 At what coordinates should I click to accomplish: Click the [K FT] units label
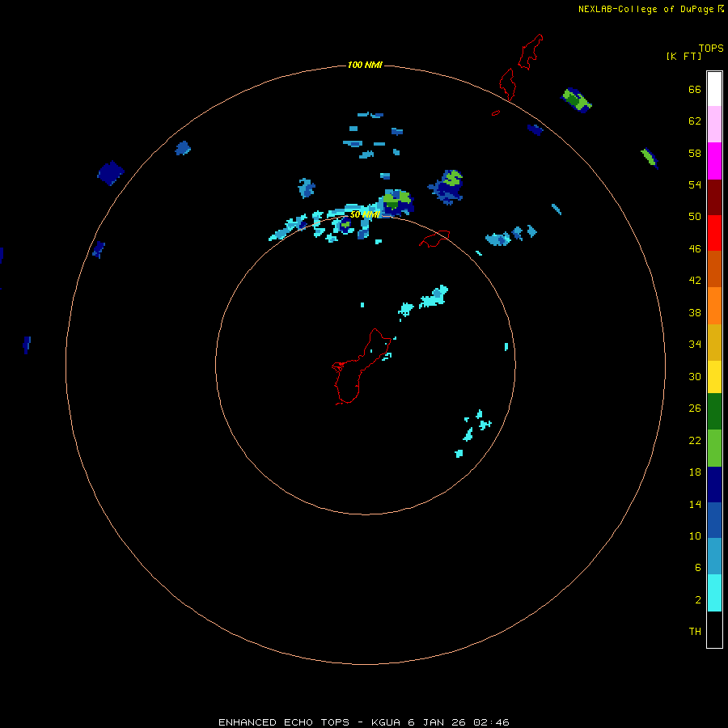[x=684, y=56]
